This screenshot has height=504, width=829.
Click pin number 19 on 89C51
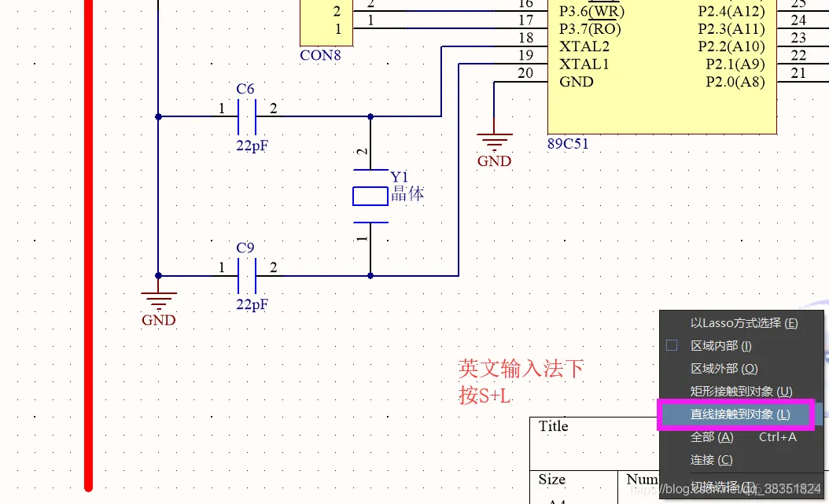525,56
